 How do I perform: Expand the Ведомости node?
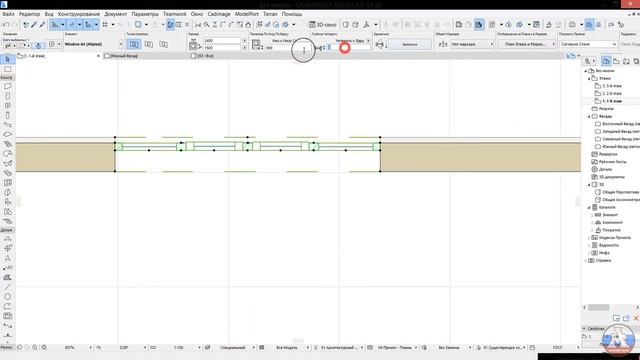click(589, 245)
